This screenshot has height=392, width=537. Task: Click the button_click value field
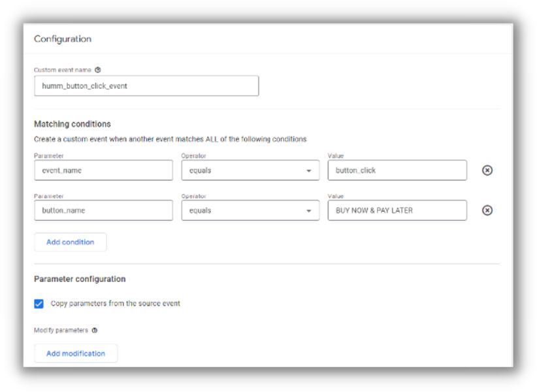[397, 171]
